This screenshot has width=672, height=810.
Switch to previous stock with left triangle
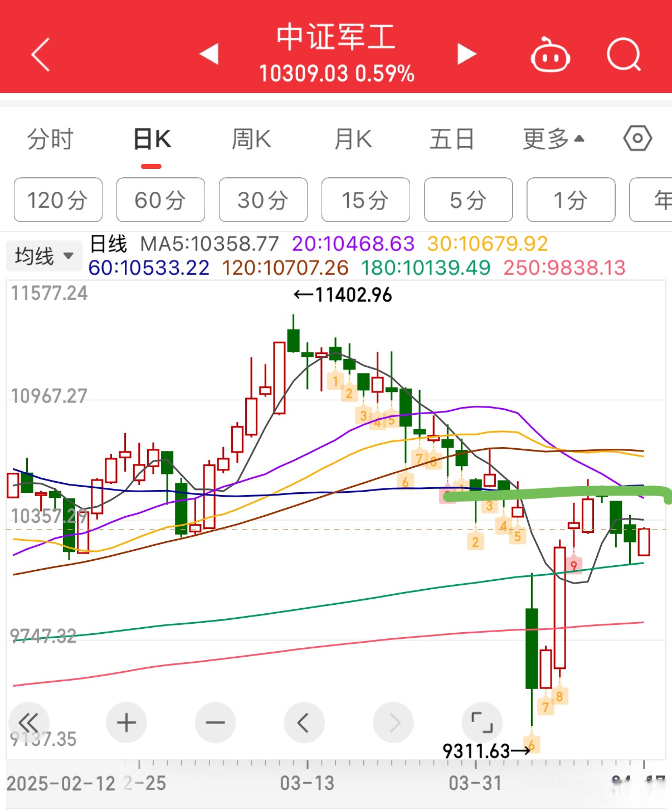pyautogui.click(x=210, y=54)
